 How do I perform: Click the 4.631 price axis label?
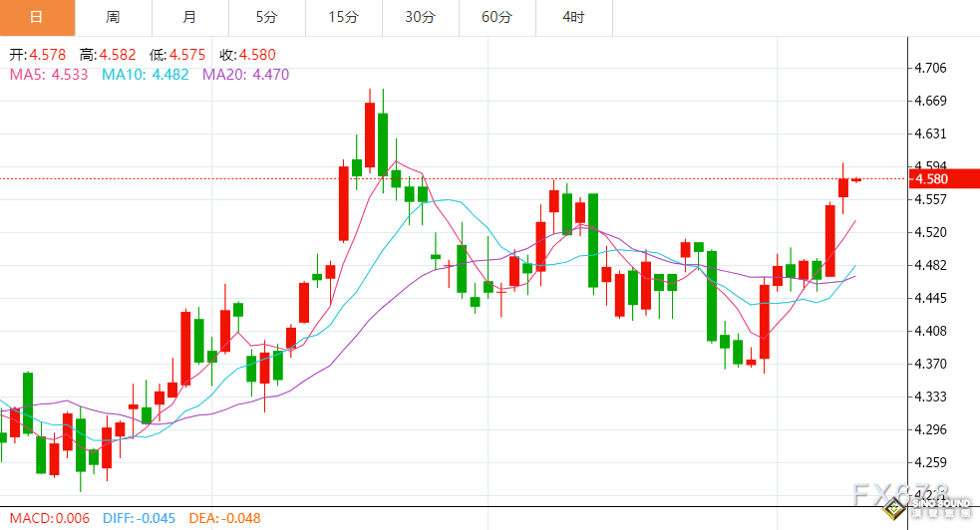tap(930, 134)
